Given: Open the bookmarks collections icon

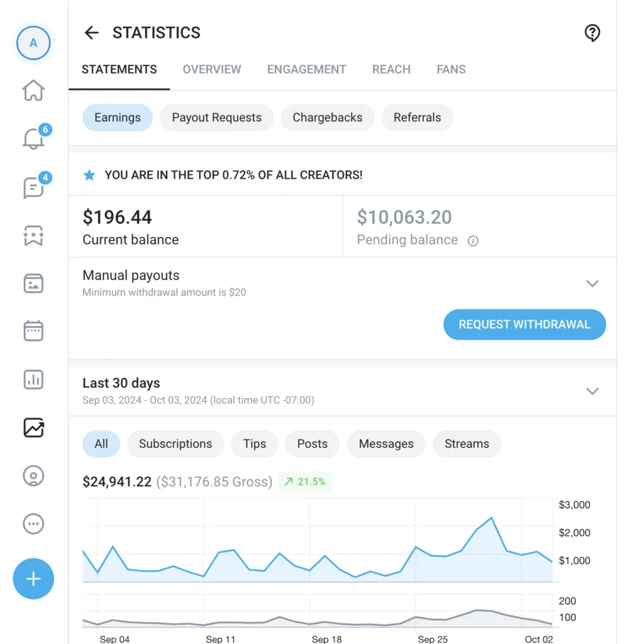Looking at the screenshot, I should (x=33, y=235).
